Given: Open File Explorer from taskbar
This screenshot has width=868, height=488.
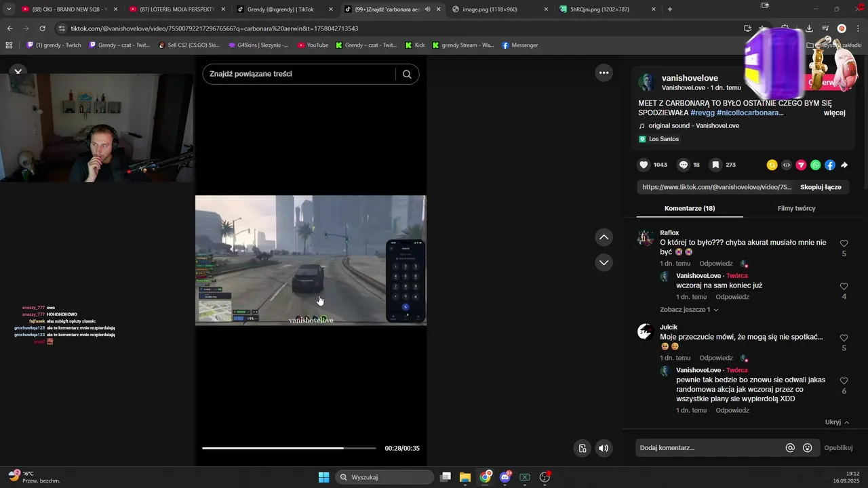Looking at the screenshot, I should click(465, 477).
